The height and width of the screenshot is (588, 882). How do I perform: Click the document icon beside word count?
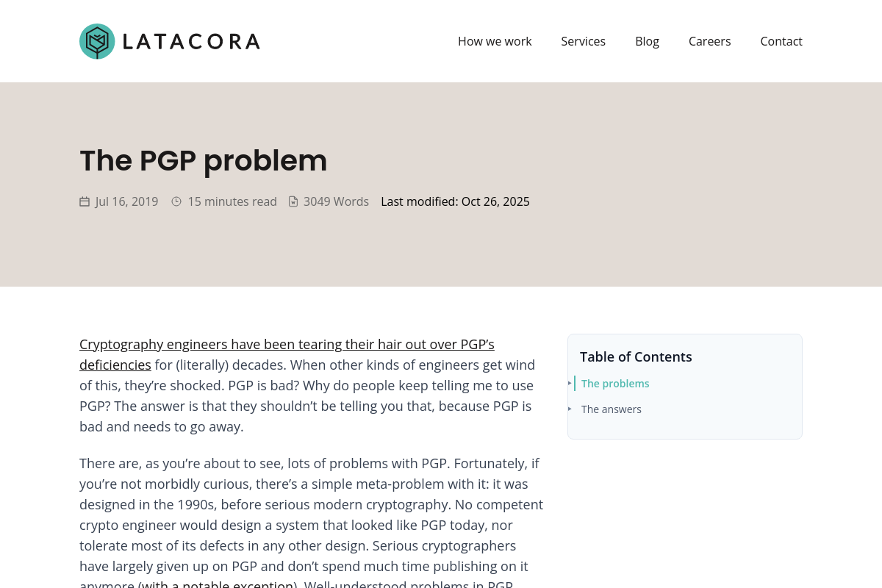tap(293, 201)
